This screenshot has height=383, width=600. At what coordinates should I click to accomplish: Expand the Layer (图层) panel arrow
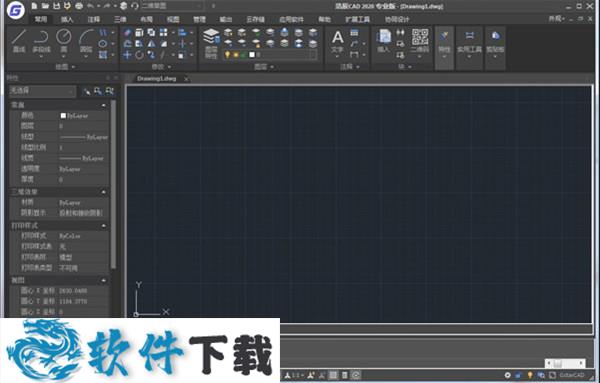[272, 67]
